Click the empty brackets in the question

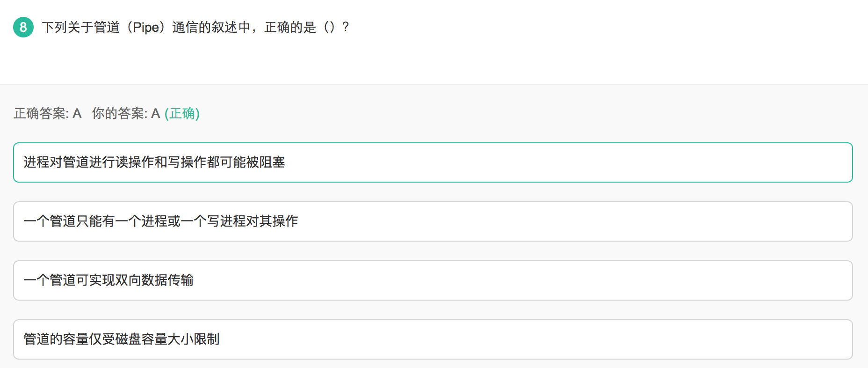tap(329, 27)
